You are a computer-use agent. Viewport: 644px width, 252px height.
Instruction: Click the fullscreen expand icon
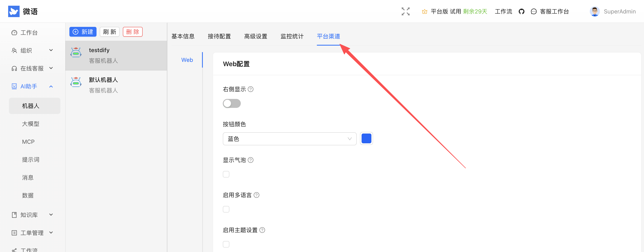405,11
